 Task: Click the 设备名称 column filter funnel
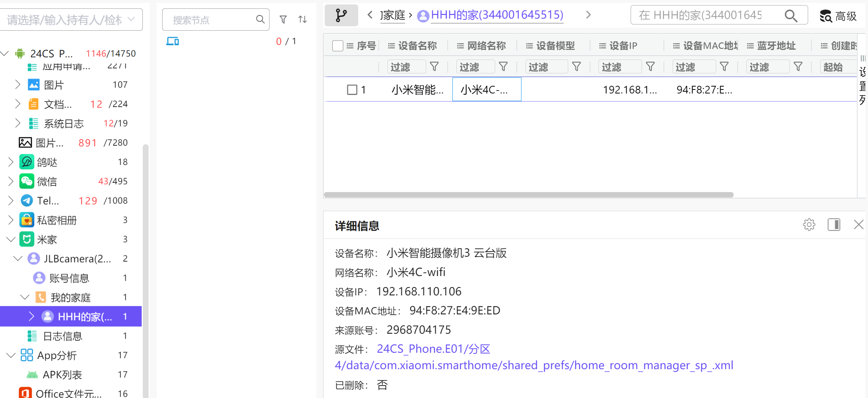(434, 67)
